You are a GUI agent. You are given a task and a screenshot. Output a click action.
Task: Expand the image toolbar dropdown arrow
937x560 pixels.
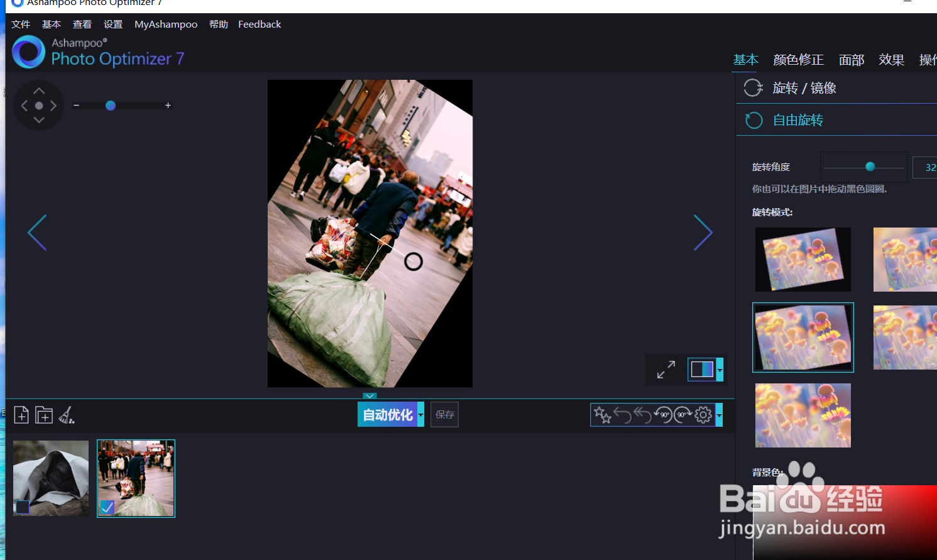click(x=719, y=415)
